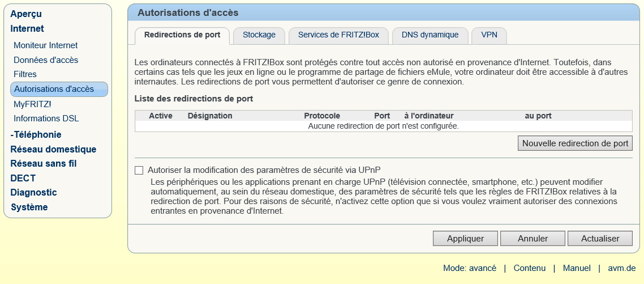This screenshot has width=644, height=284.
Task: Click the Désignation column header
Action: (210, 116)
